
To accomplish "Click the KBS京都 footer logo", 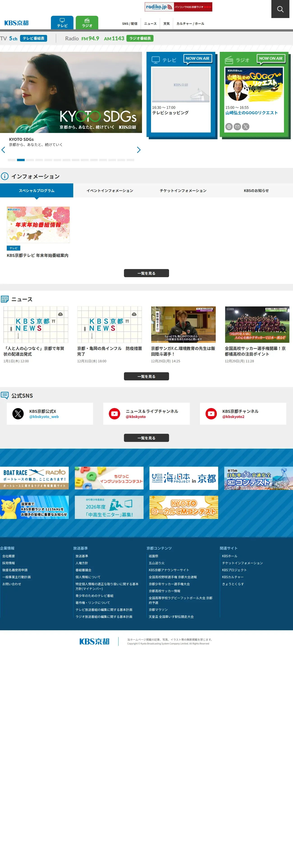I will [94, 641].
